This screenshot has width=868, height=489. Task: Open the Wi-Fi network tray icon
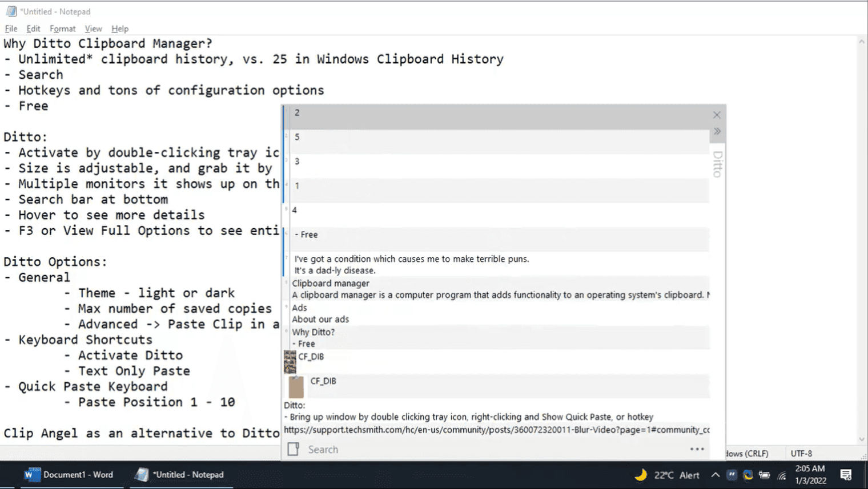click(x=782, y=475)
